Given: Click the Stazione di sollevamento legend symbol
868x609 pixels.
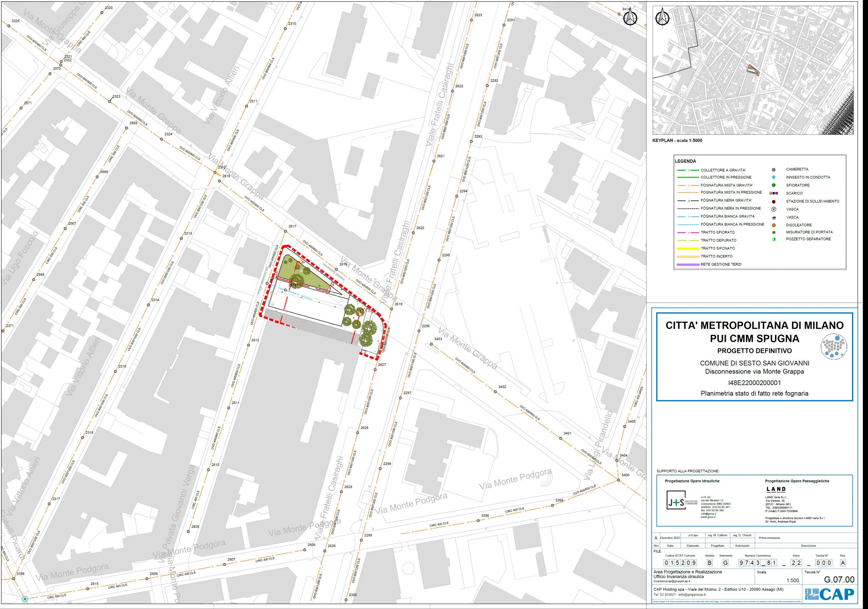Looking at the screenshot, I should [774, 202].
